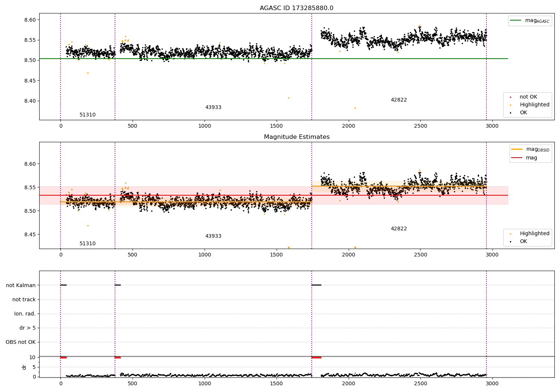Viewport: 560px width, 392px height.
Task: Click the 'Ion. rad.' axis label
Action: coord(25,314)
